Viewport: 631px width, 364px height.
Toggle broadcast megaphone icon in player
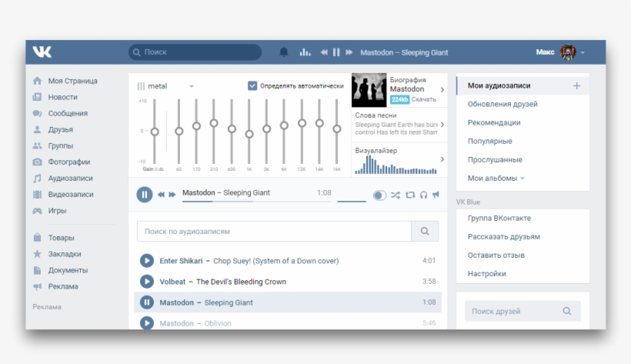[436, 195]
